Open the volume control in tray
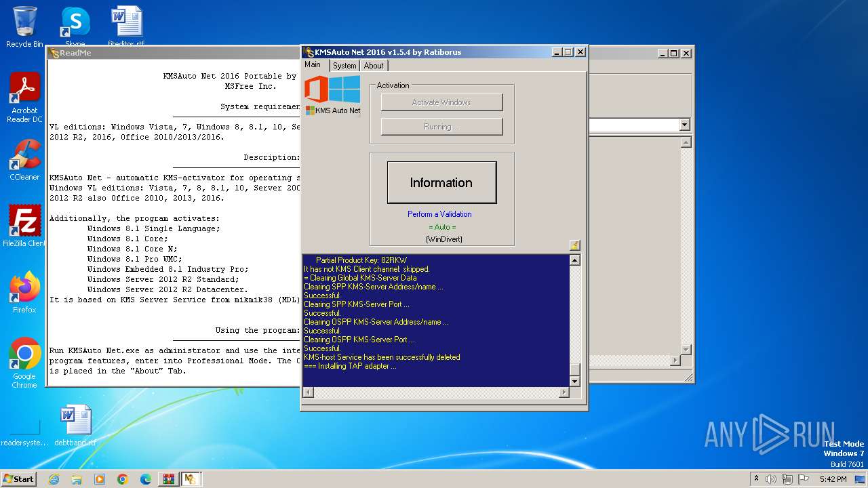Screen dimensions: 868x488 770,479
